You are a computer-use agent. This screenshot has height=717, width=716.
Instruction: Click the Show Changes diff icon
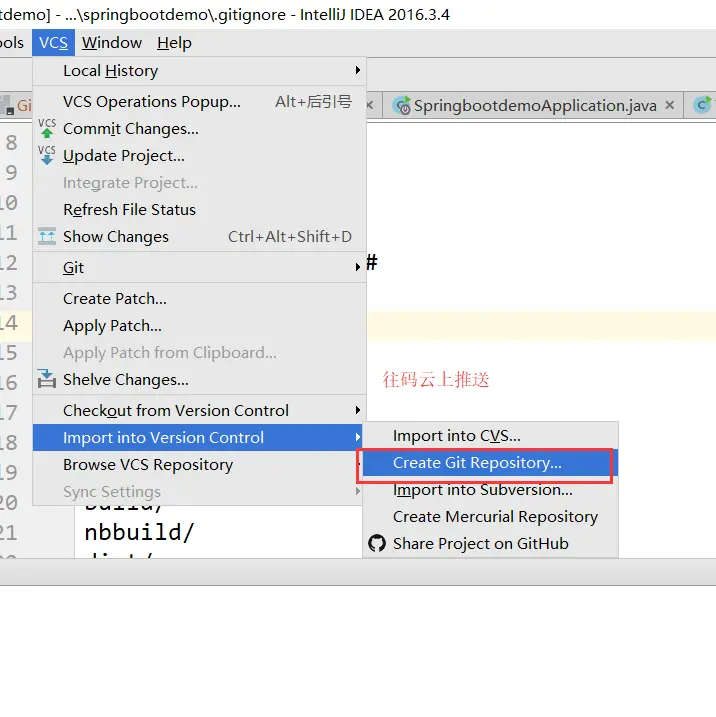coord(47,236)
